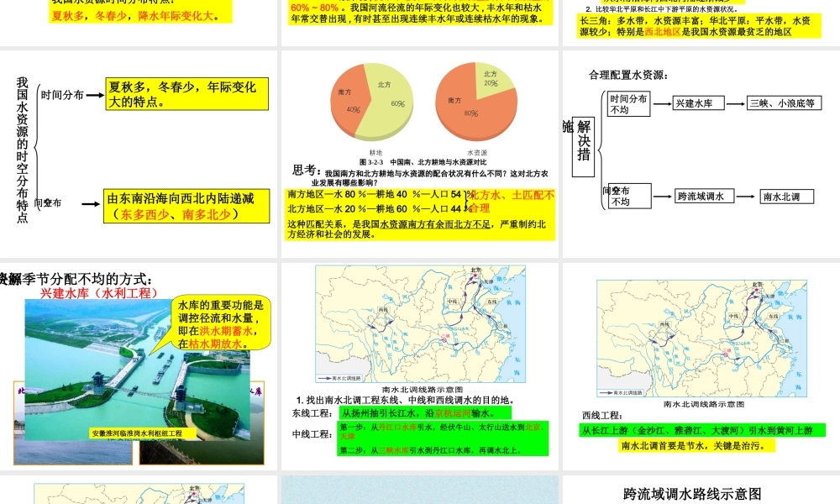840x504 pixels.
Task: Click the route map above '1. 找出南水北调工程'
Action: [421, 324]
